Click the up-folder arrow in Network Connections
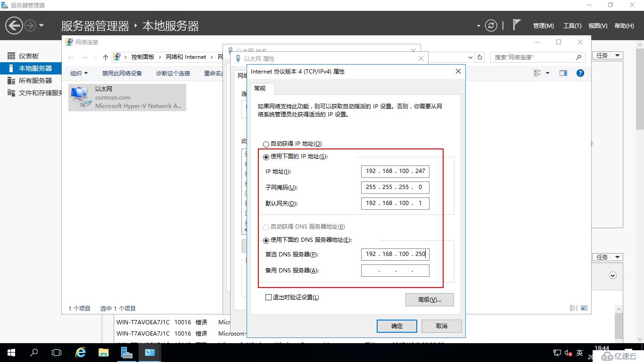644x362 pixels. [x=106, y=57]
